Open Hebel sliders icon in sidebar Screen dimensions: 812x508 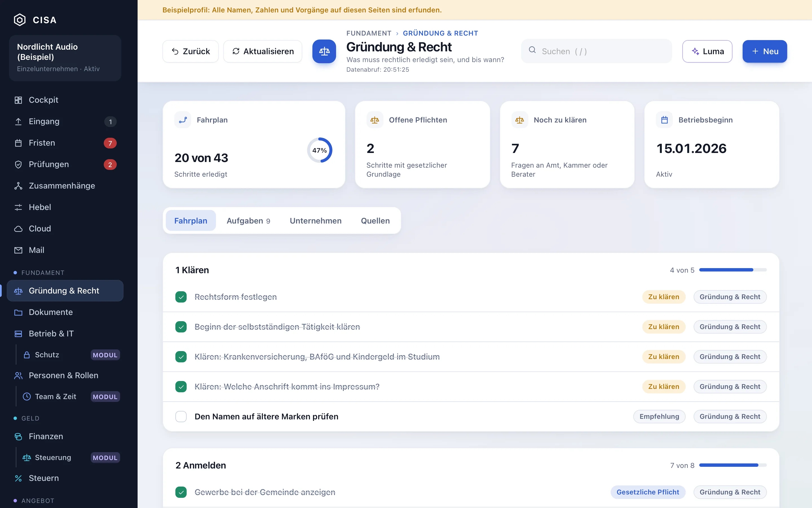18,207
